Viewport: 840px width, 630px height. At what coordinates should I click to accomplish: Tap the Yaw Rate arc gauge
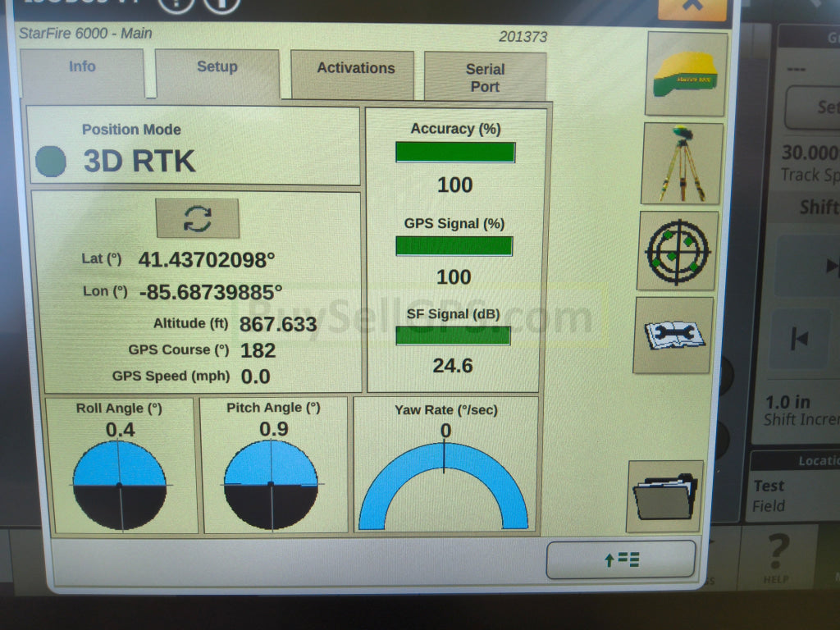(x=444, y=486)
